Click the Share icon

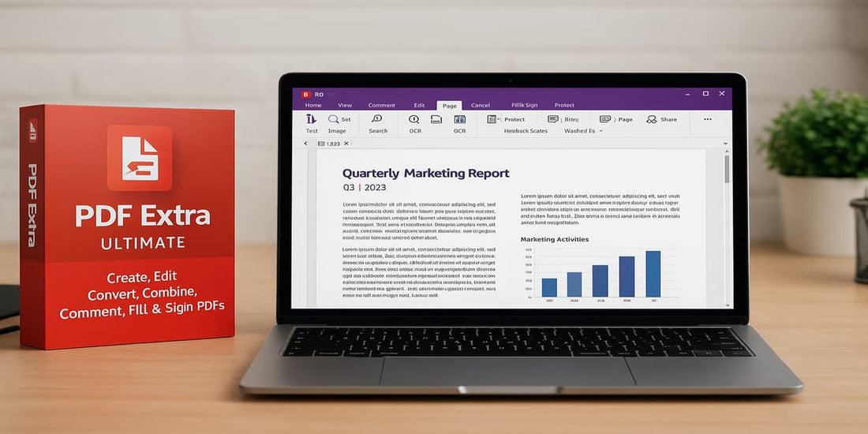coord(652,119)
